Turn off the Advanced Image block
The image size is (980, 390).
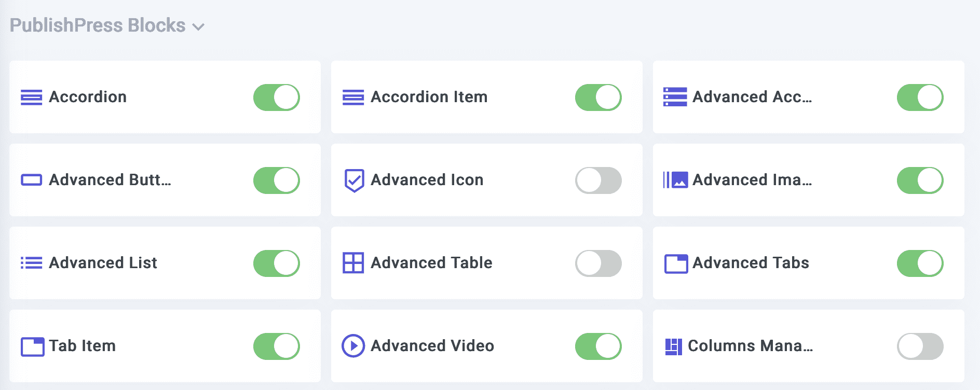point(920,180)
